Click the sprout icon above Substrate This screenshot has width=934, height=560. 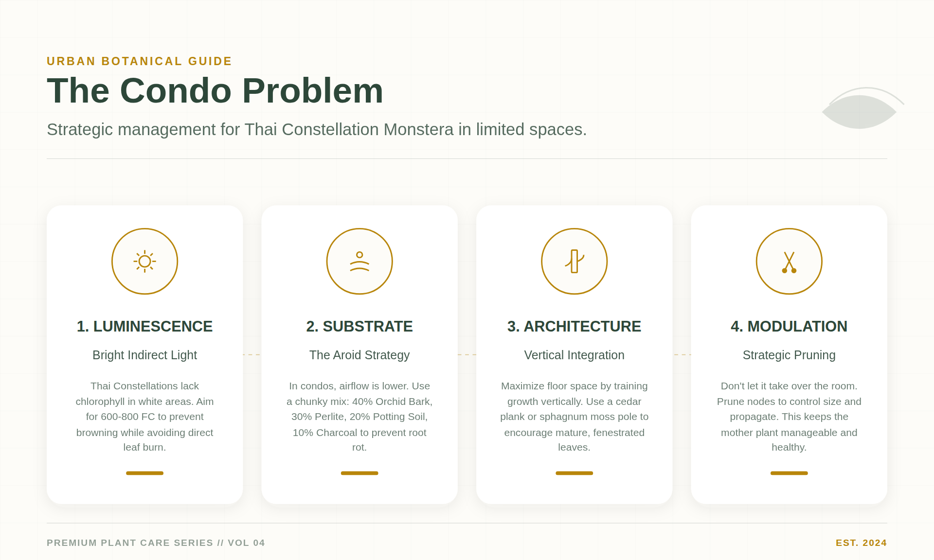click(x=359, y=261)
